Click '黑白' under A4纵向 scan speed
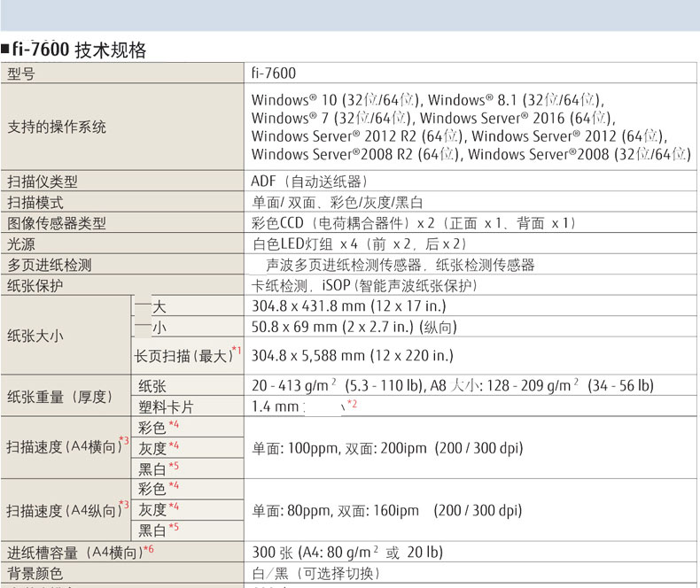700x588 pixels. 152,530
